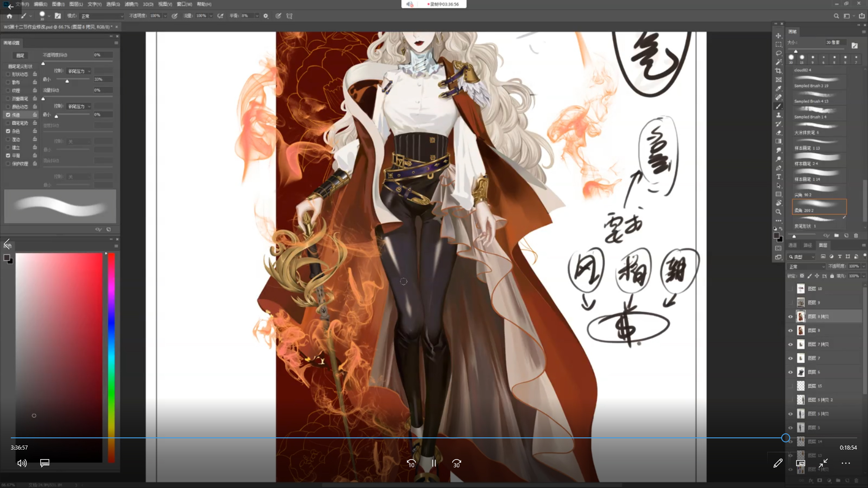Viewport: 868px width, 488px height.
Task: Click the Home icon in options bar
Action: tap(9, 16)
